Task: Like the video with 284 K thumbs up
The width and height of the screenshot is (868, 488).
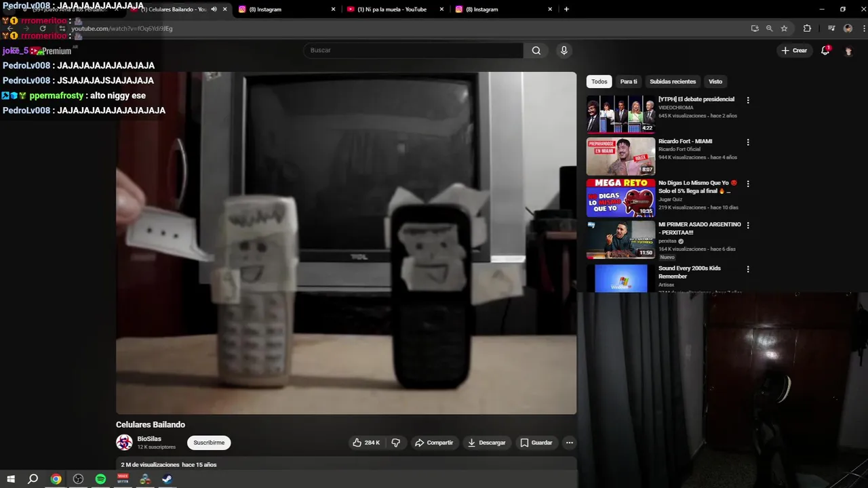Action: [x=366, y=443]
